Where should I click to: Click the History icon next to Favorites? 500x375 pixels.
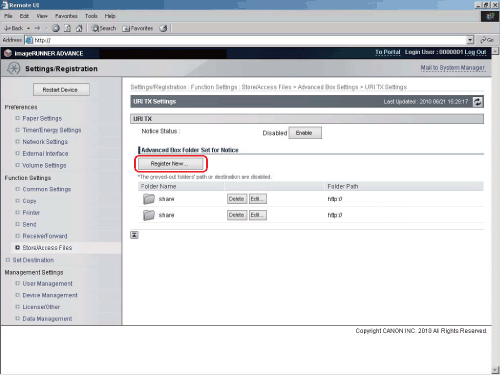[x=163, y=28]
